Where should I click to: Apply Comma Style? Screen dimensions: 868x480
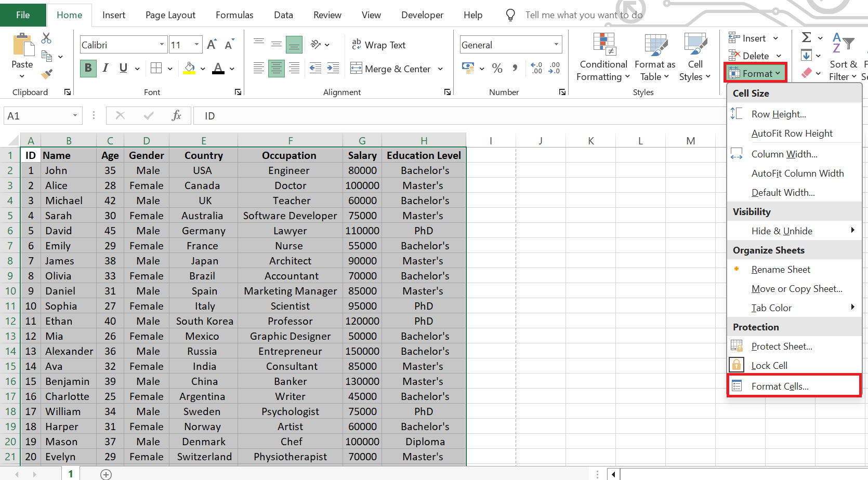click(515, 68)
